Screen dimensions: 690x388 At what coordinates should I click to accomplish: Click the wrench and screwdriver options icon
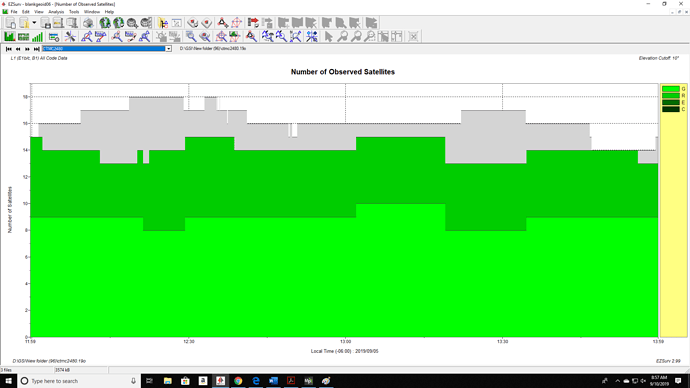70,37
